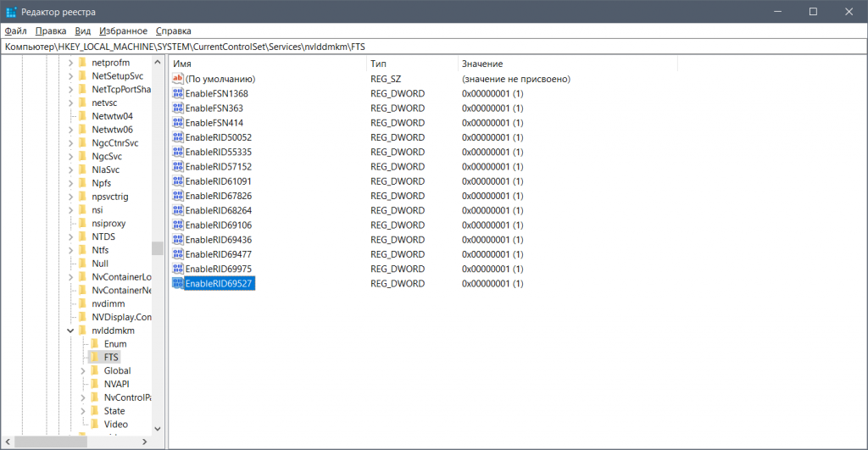This screenshot has width=868, height=450.
Task: Click the Registry Editor title bar icon
Action: point(11,12)
